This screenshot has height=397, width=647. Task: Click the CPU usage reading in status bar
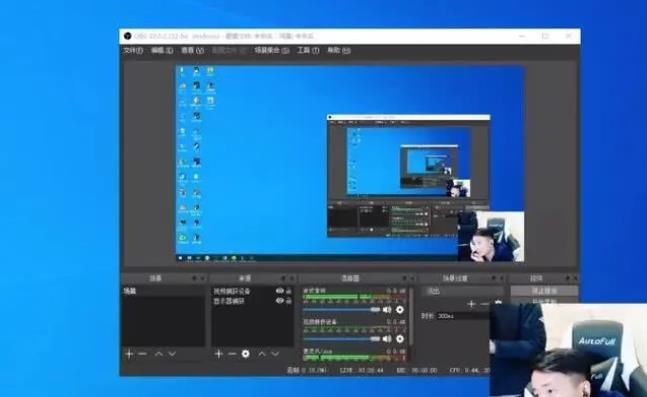point(469,370)
